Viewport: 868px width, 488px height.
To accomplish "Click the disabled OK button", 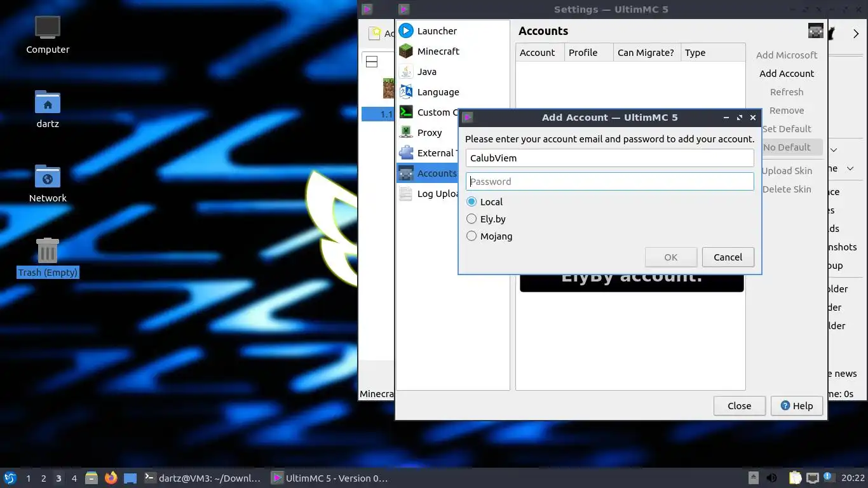I will pyautogui.click(x=671, y=257).
